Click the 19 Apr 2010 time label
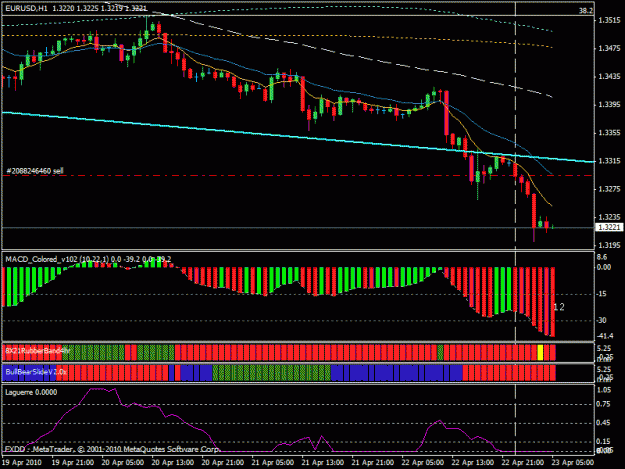The height and width of the screenshot is (469, 625). (x=22, y=463)
